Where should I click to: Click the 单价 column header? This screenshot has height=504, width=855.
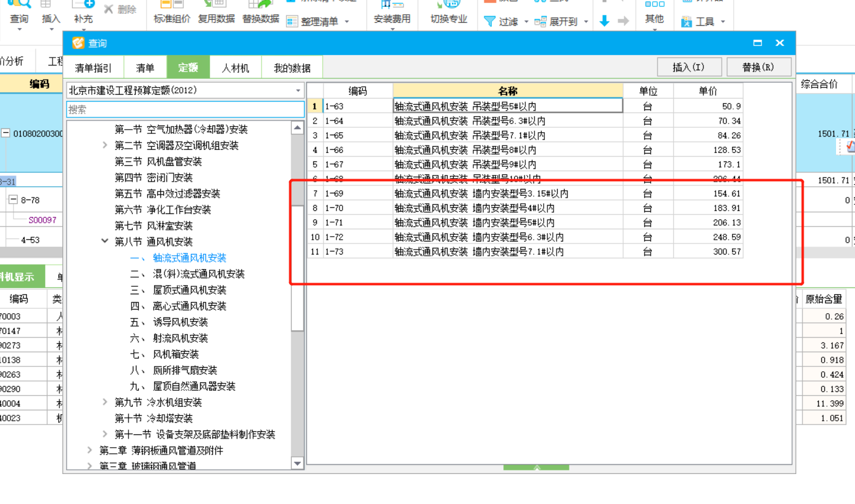click(x=708, y=91)
